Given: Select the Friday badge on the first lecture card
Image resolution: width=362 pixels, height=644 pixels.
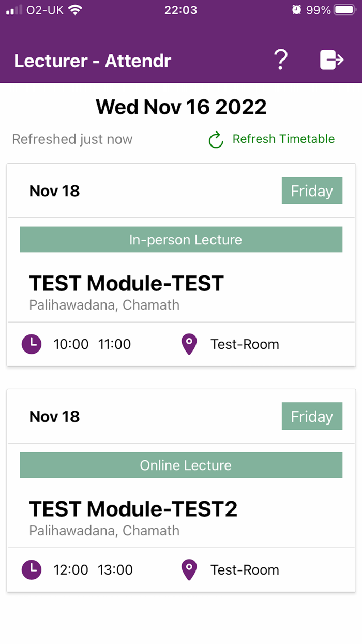Looking at the screenshot, I should (312, 191).
